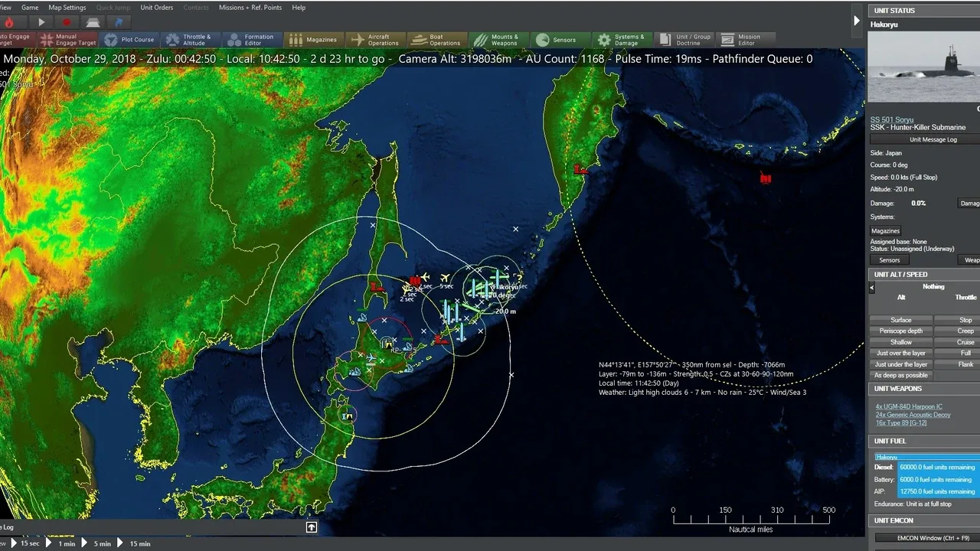Collapse the right sidebar with arrow
The height and width of the screenshot is (551, 980).
point(857,21)
